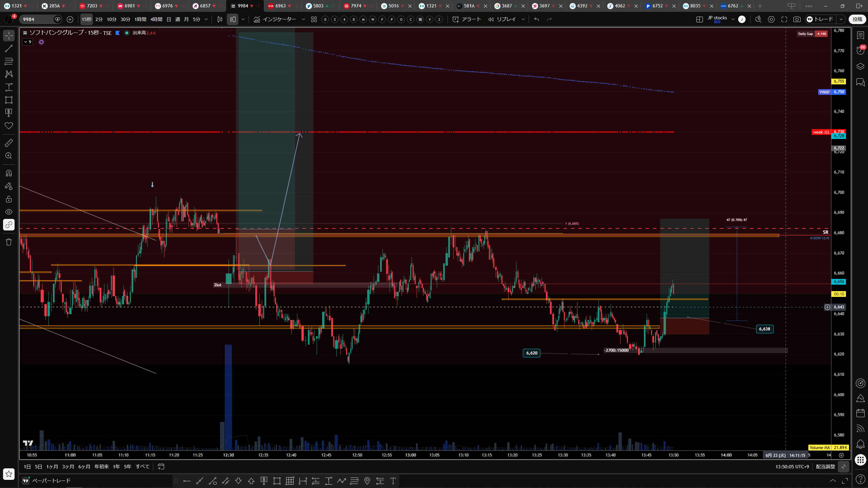Select the 1時間 timeframe
The height and width of the screenshot is (488, 868).
pos(140,19)
